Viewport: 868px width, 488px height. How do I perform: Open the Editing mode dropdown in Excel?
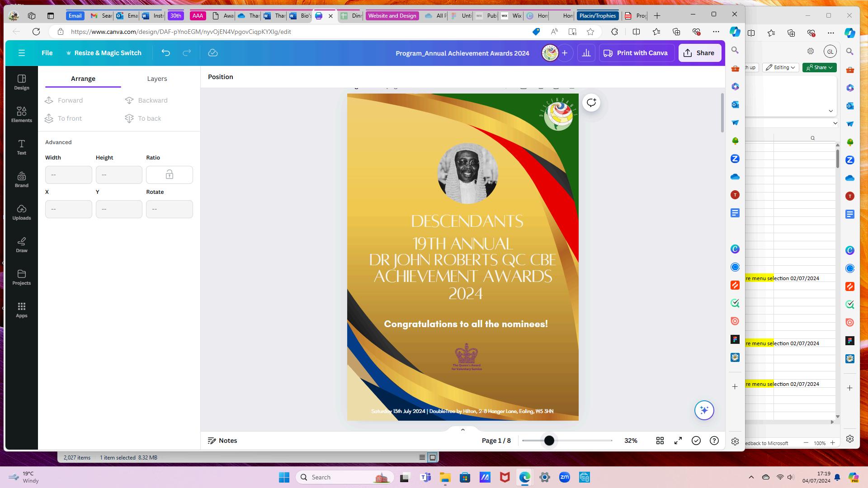click(x=781, y=67)
